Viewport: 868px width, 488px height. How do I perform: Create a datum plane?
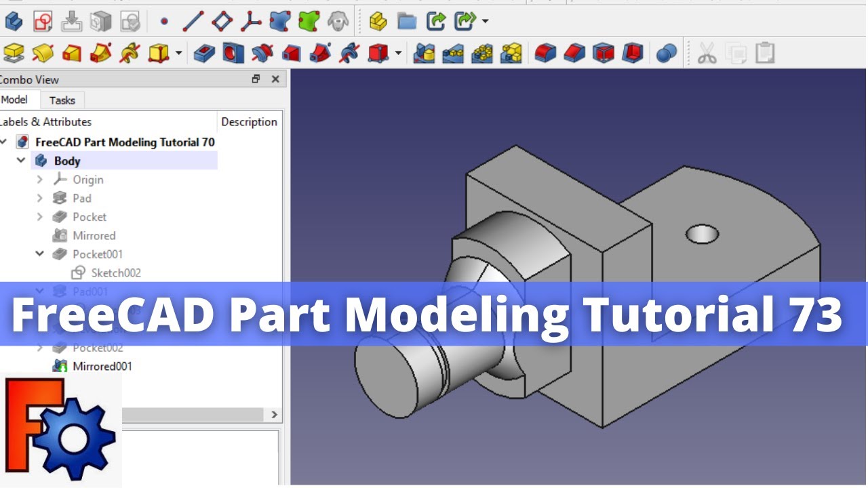222,22
